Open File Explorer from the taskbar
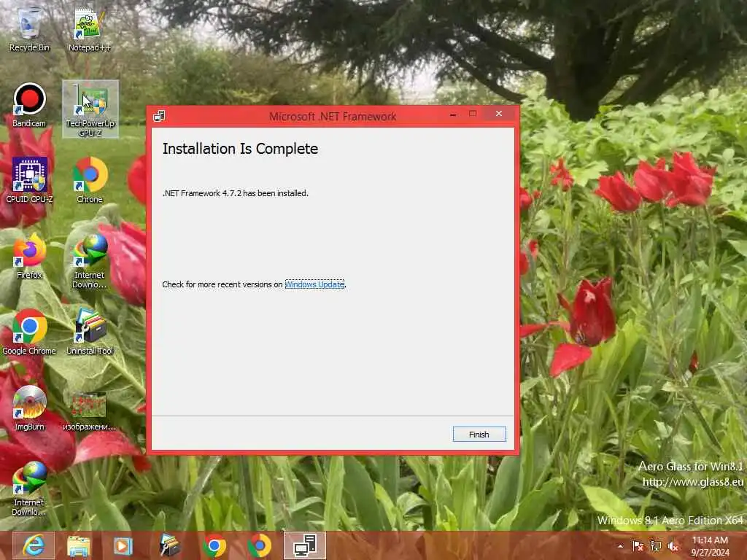The height and width of the screenshot is (560, 747). pyautogui.click(x=78, y=545)
